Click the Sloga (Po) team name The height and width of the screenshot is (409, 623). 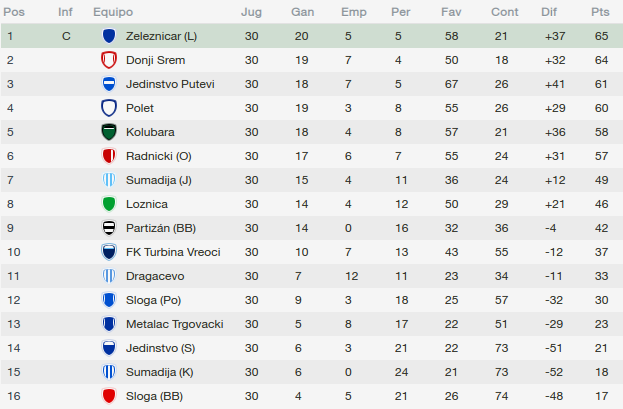(153, 300)
